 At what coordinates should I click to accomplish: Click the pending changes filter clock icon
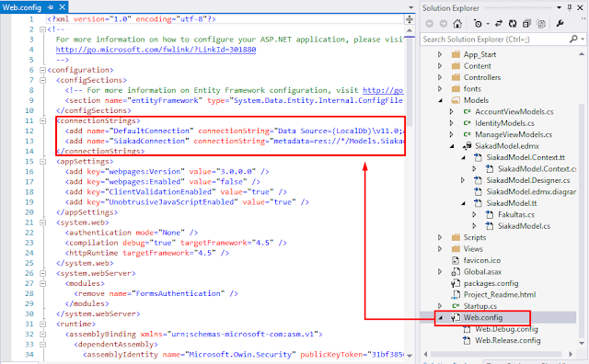(x=478, y=24)
